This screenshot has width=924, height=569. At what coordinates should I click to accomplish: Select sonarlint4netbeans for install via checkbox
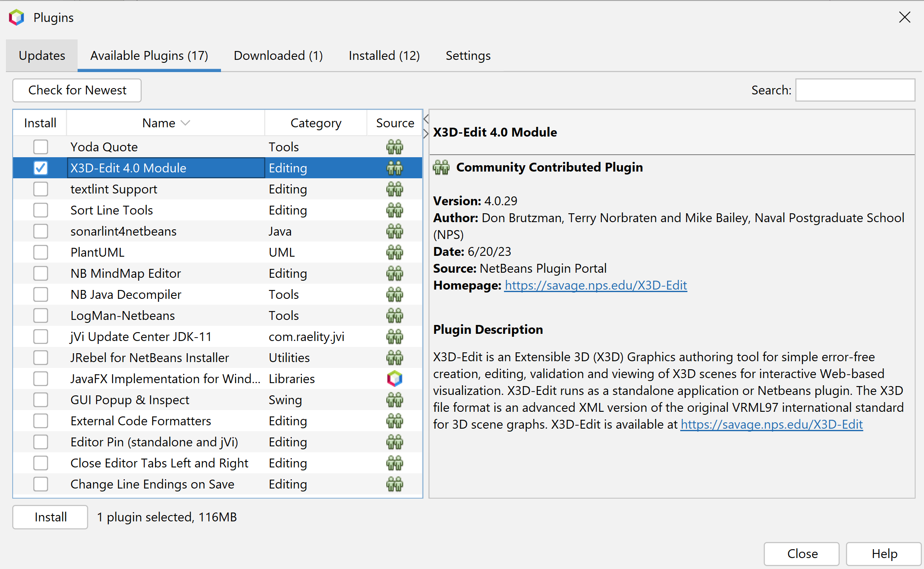(40, 231)
